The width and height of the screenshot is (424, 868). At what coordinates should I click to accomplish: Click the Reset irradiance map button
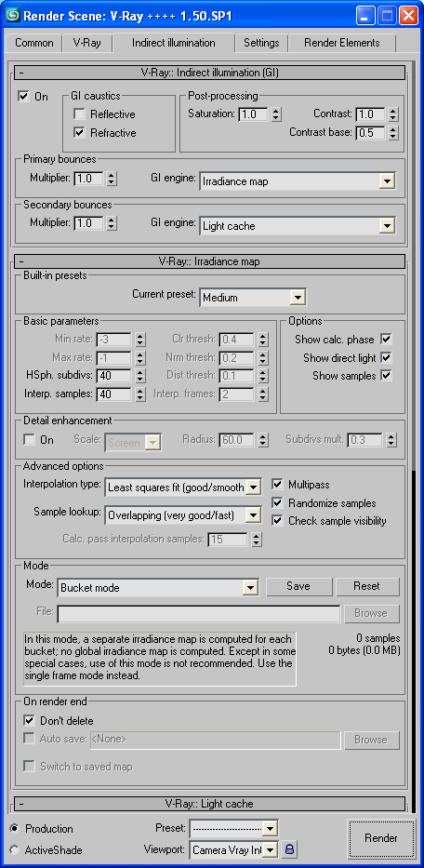click(367, 586)
